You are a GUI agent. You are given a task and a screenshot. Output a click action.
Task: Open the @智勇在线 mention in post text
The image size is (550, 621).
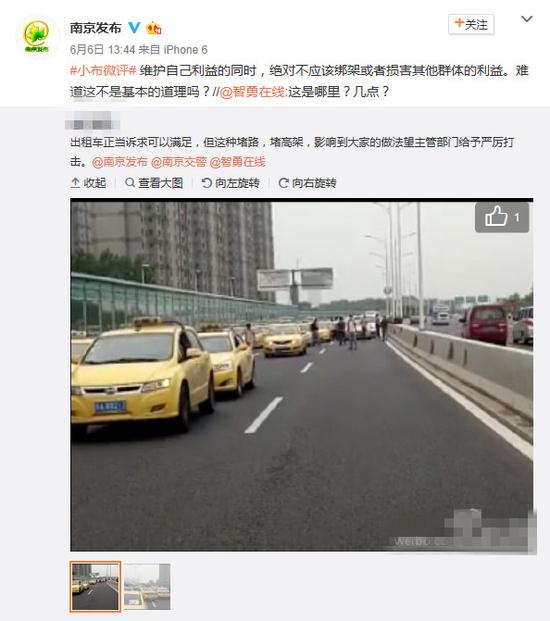[252, 92]
